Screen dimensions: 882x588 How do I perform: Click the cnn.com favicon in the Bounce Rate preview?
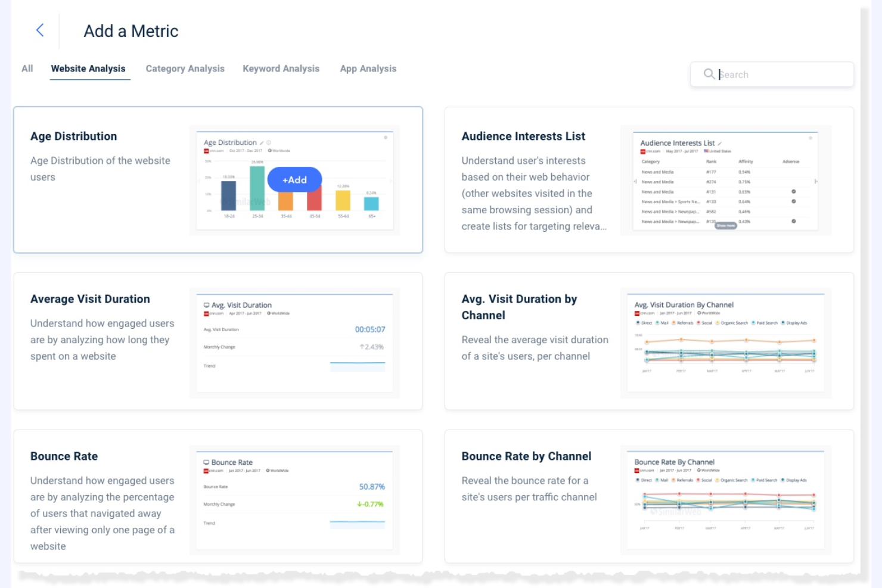click(206, 471)
